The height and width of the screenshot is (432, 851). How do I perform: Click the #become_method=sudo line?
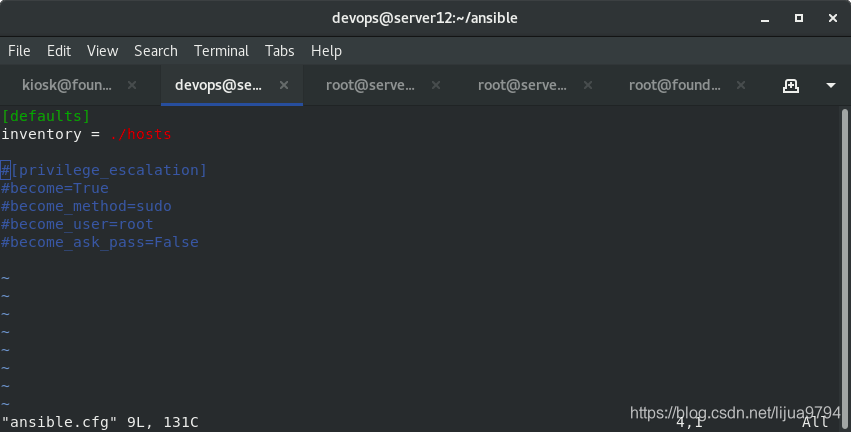click(x=86, y=206)
